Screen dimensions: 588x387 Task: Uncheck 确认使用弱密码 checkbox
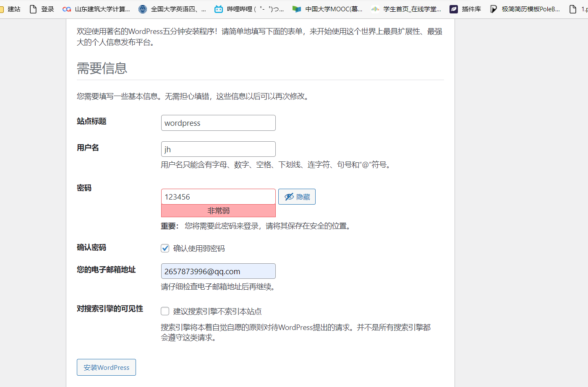pyautogui.click(x=165, y=248)
